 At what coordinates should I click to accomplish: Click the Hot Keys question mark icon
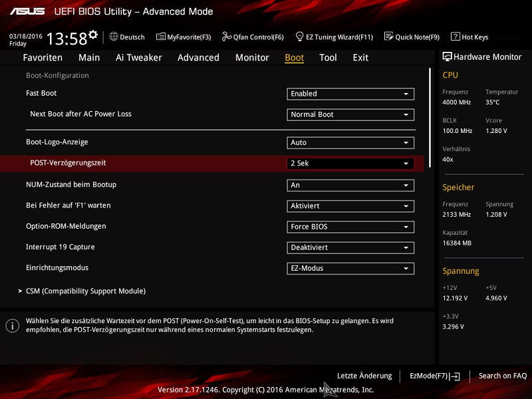(456, 37)
